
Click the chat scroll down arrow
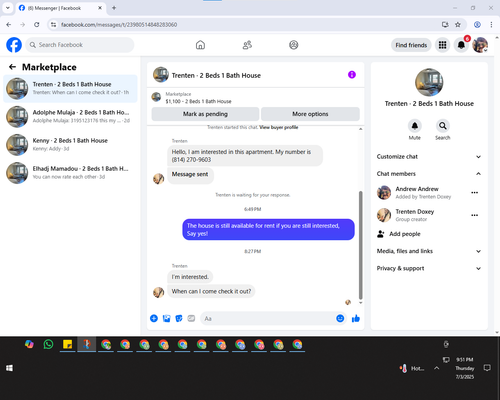360,303
